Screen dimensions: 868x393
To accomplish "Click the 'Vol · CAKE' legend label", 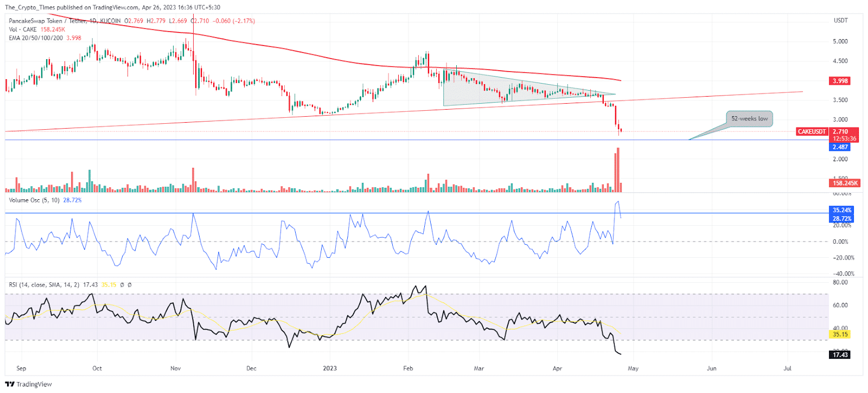I will [23, 29].
